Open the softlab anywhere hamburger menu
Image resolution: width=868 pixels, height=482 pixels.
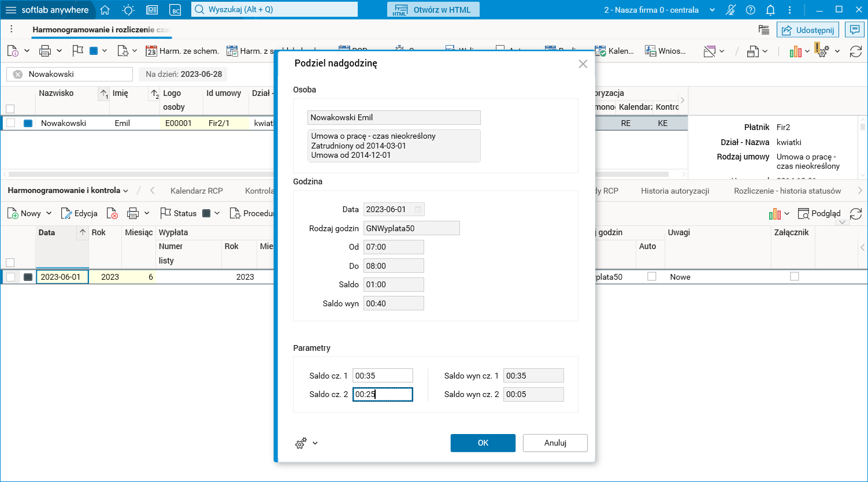11,10
